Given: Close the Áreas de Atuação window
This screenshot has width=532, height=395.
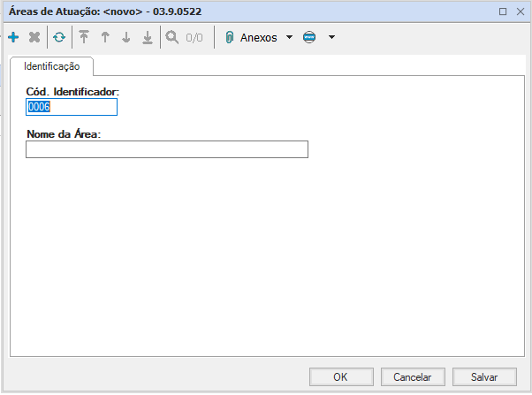Looking at the screenshot, I should tap(520, 11).
